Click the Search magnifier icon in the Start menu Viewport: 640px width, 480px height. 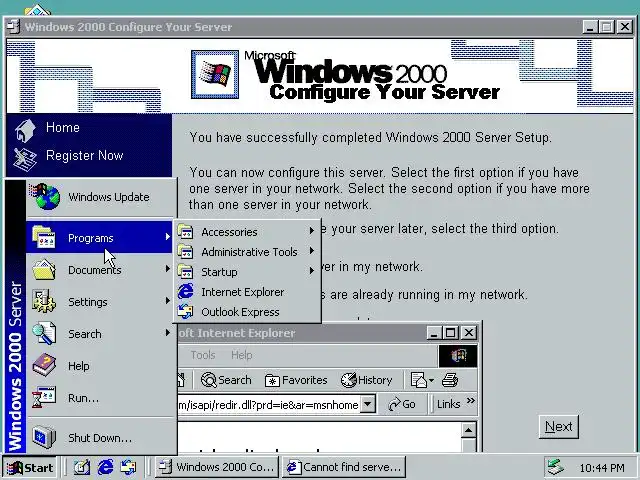tap(44, 333)
